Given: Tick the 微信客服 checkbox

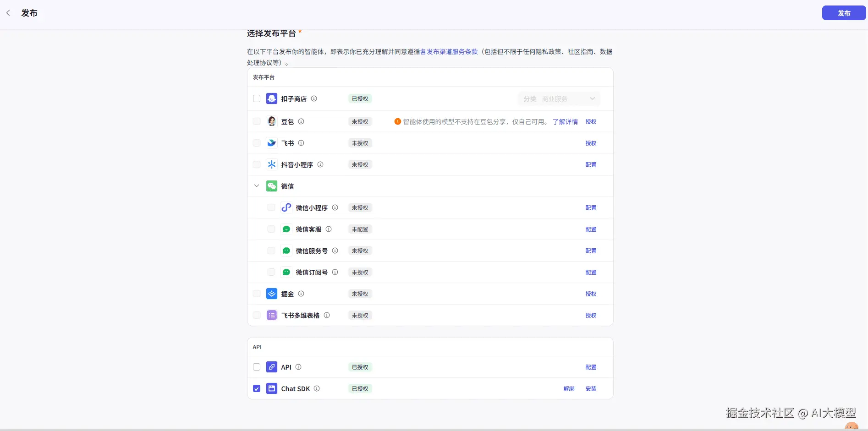Looking at the screenshot, I should [x=271, y=229].
